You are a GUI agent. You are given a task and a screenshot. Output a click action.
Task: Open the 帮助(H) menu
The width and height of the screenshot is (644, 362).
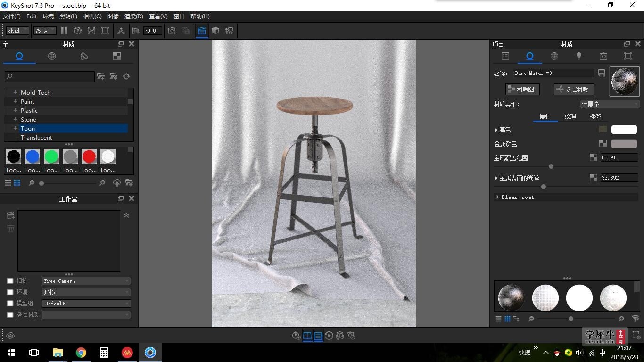click(200, 16)
